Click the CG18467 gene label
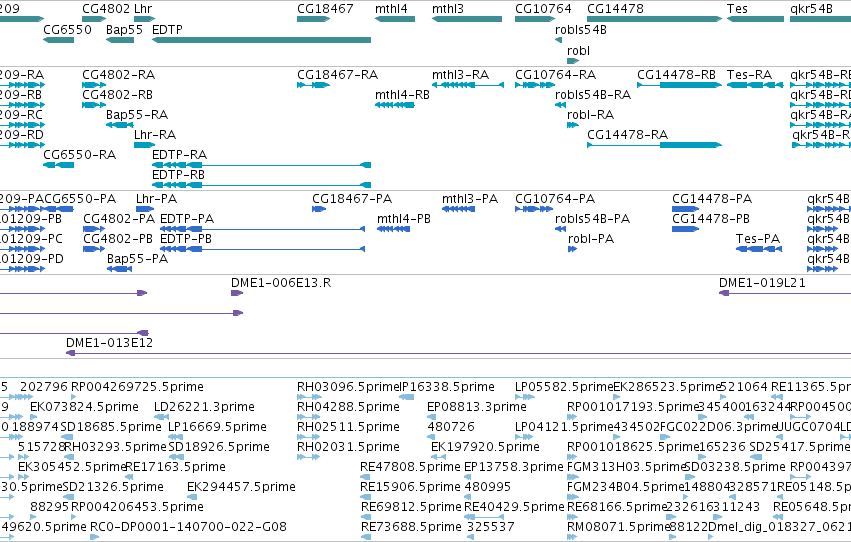851x542 pixels. (x=325, y=9)
